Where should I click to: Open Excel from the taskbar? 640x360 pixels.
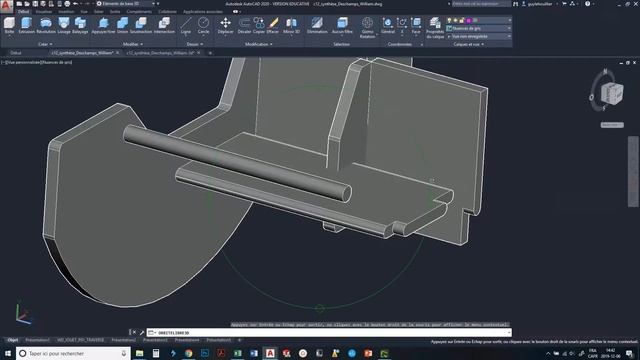[x=238, y=353]
